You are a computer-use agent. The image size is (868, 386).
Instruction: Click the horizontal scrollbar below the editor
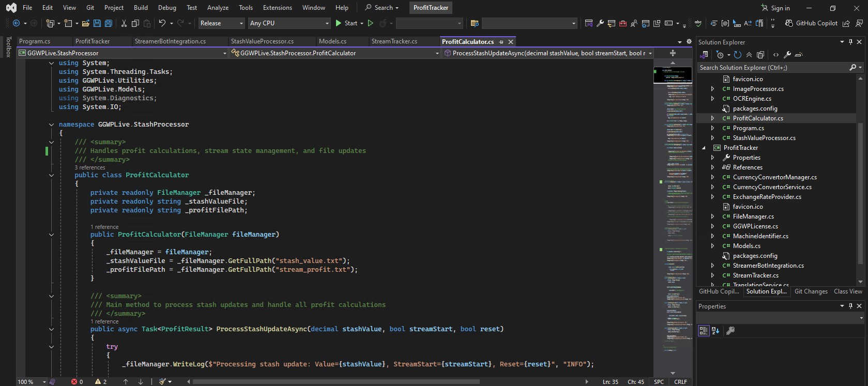click(x=336, y=382)
